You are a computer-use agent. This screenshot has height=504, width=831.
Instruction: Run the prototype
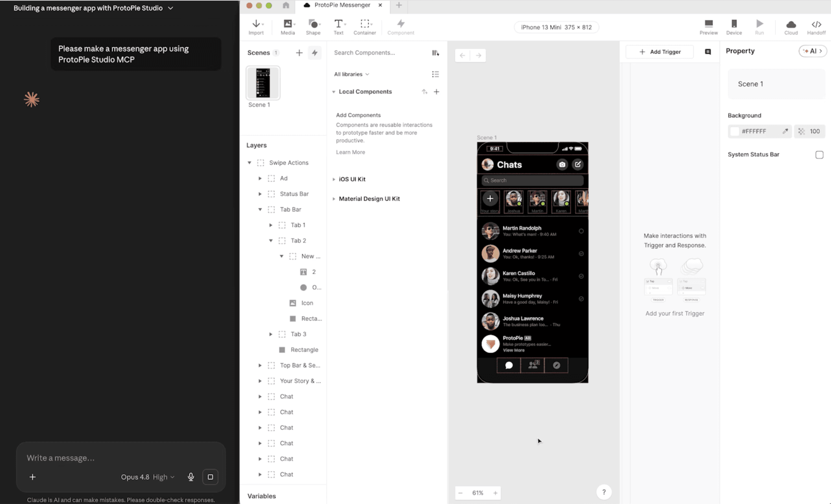(x=759, y=27)
